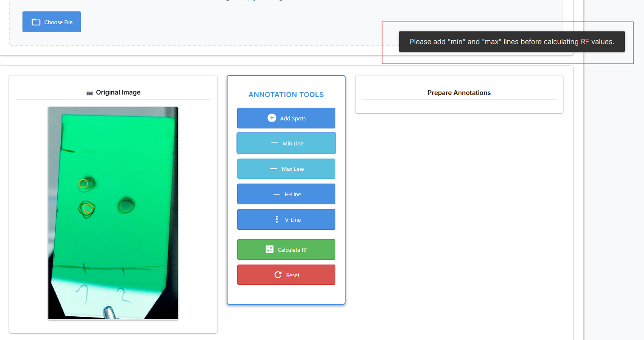Click the camera icon beside Original Image

tap(90, 93)
